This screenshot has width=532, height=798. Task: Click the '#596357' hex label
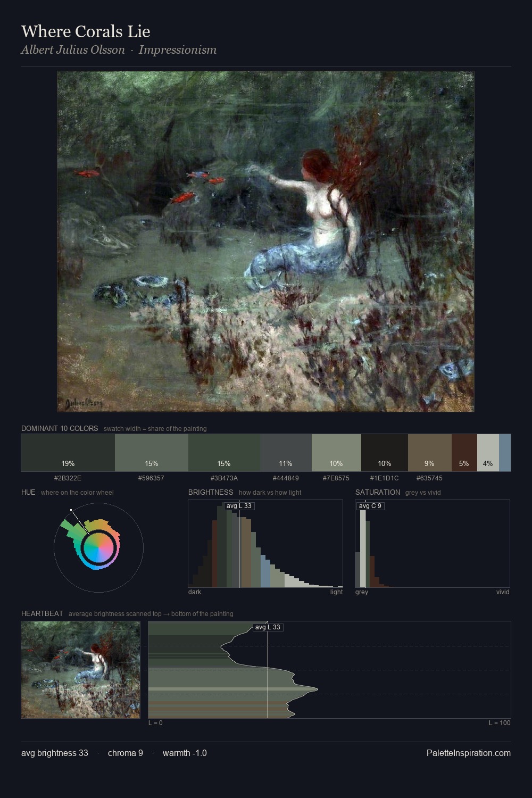point(151,478)
